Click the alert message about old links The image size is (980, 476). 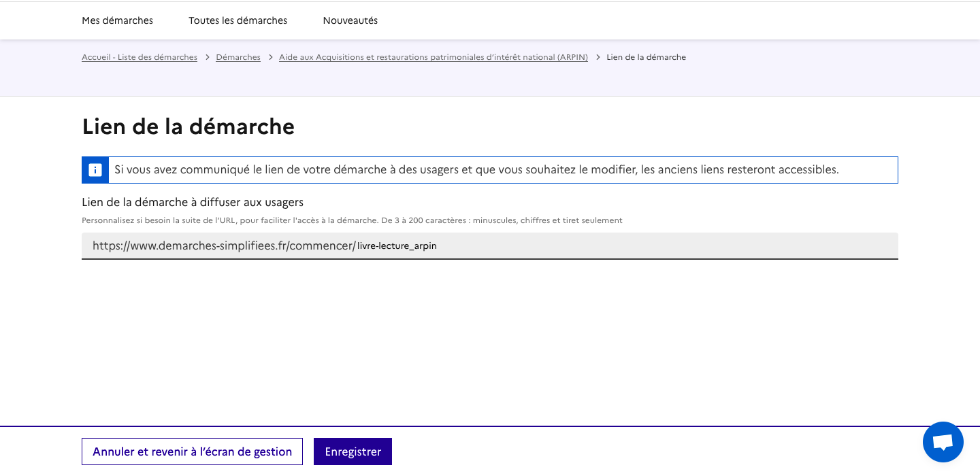476,170
